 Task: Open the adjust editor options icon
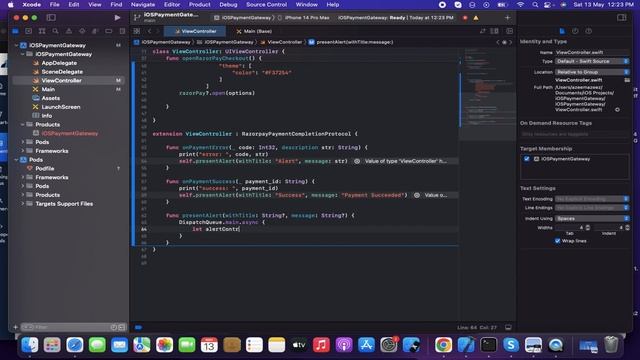(x=494, y=31)
